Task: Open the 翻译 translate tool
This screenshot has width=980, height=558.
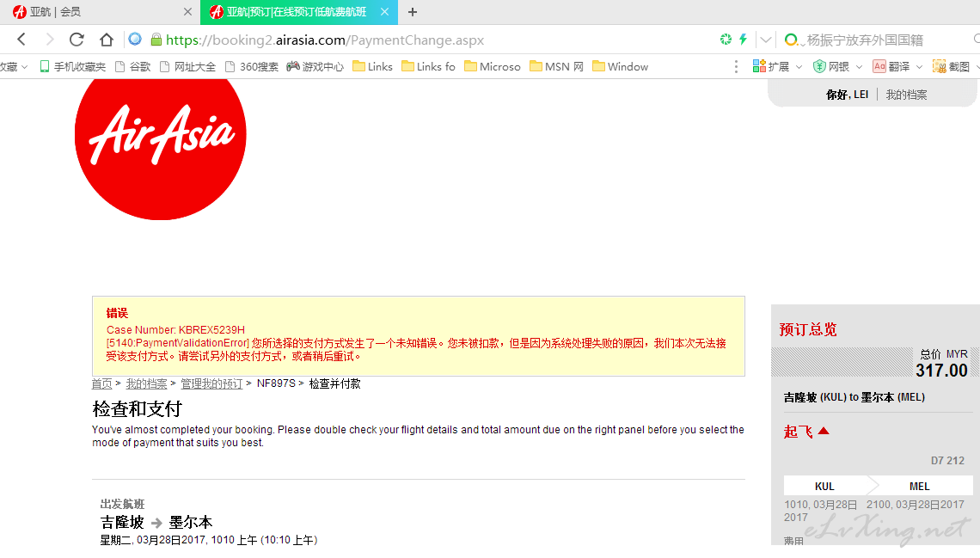Action: point(891,66)
